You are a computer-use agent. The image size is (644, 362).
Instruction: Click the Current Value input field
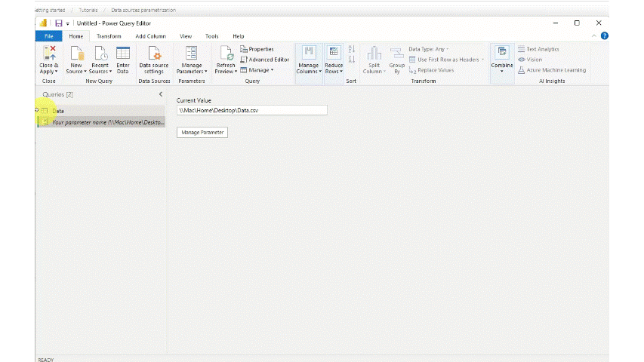[x=251, y=110]
